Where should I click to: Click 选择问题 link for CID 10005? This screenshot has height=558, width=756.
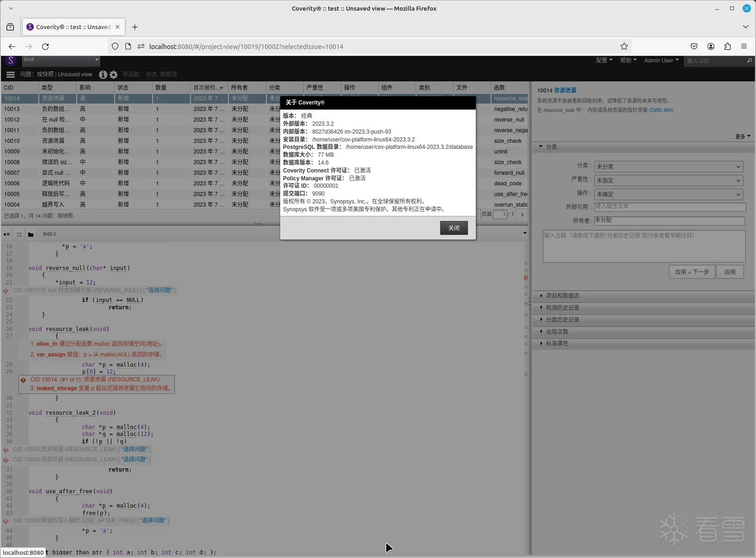(154, 521)
